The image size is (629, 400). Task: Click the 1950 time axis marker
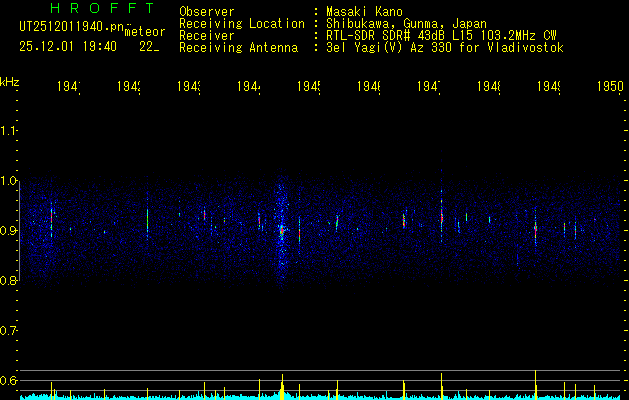click(x=610, y=86)
